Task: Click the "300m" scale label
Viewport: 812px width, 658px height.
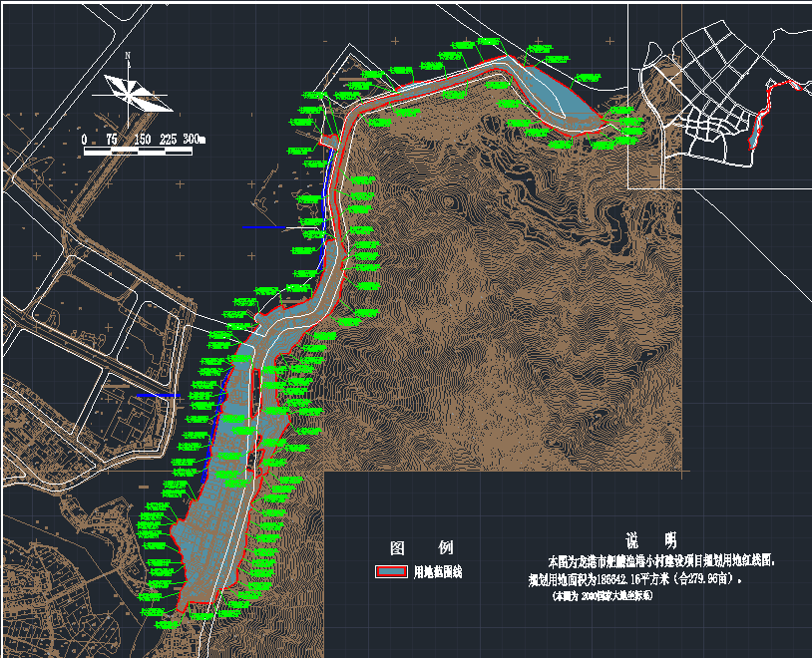Action: tap(195, 139)
